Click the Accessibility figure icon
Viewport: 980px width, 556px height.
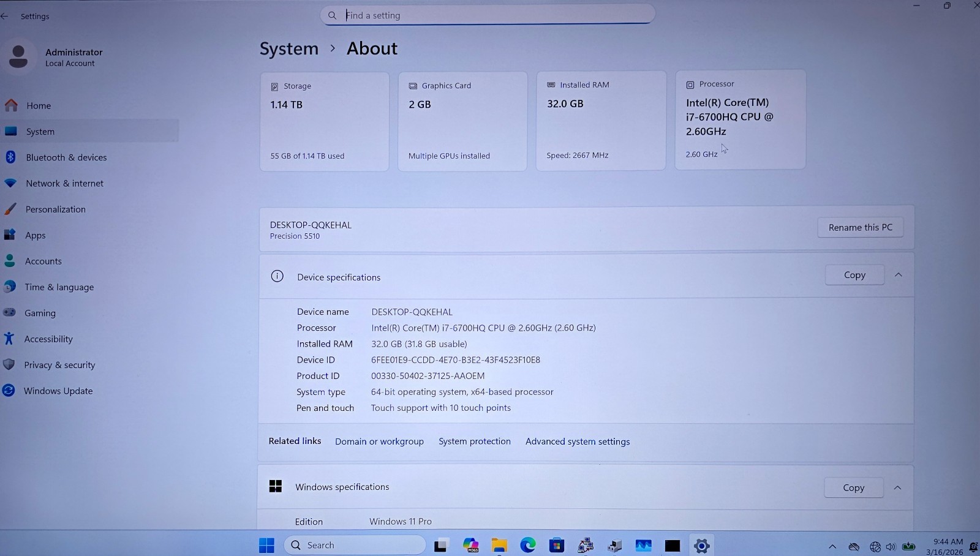tap(9, 338)
